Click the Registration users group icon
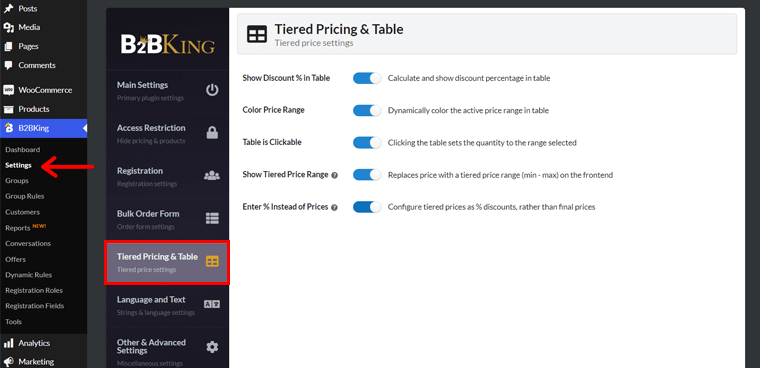This screenshot has height=368, width=760. [212, 176]
